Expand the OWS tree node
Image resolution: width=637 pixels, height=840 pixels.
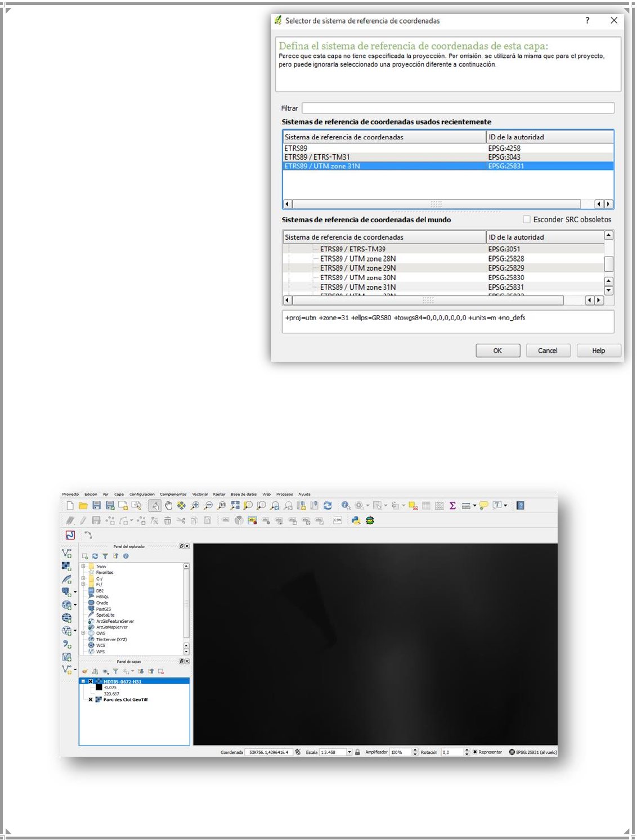(83, 633)
